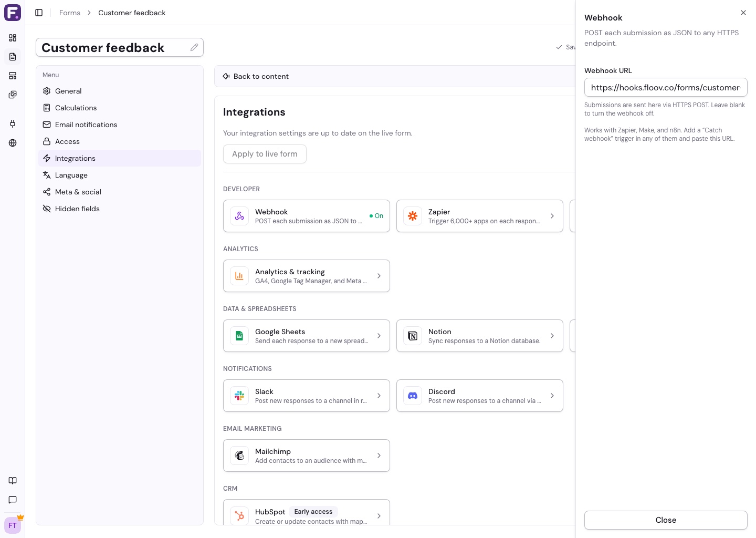Click the FT user avatar
Viewport: 756px width, 538px height.
pyautogui.click(x=13, y=525)
